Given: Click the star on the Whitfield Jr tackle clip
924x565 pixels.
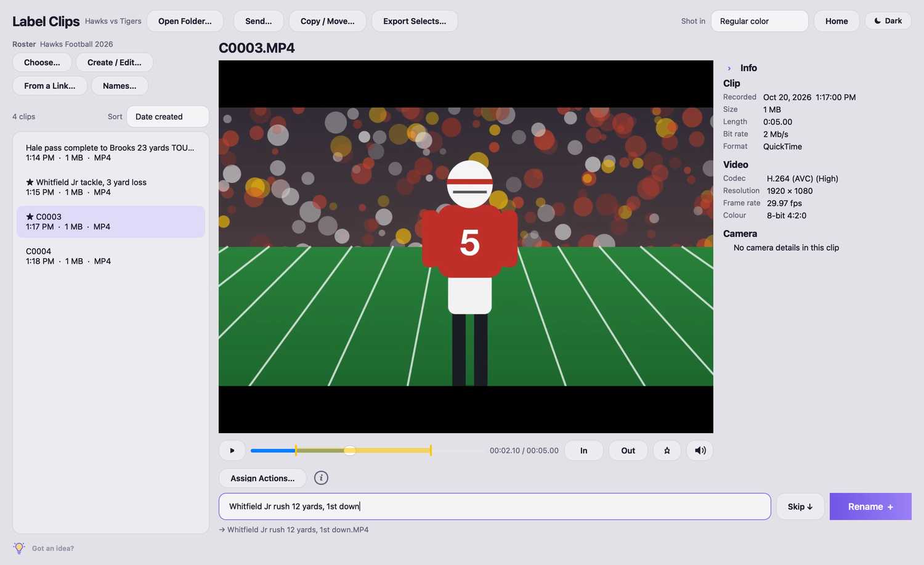Looking at the screenshot, I should (x=30, y=182).
